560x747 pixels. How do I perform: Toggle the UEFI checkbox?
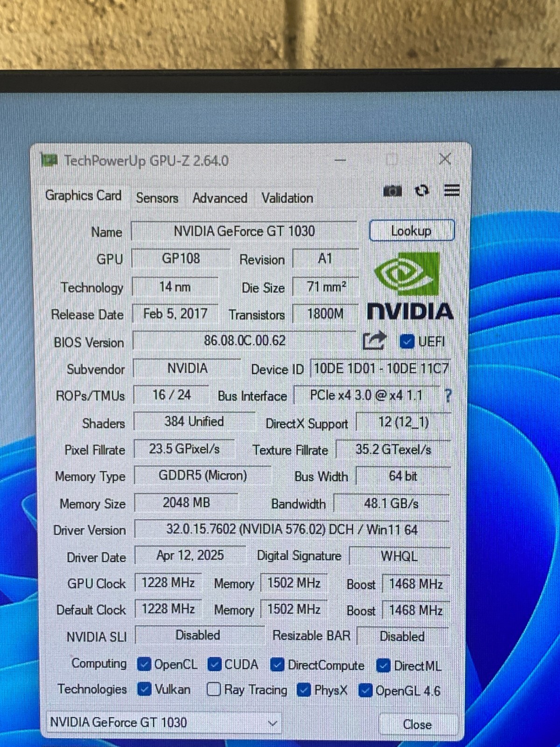[x=407, y=342]
